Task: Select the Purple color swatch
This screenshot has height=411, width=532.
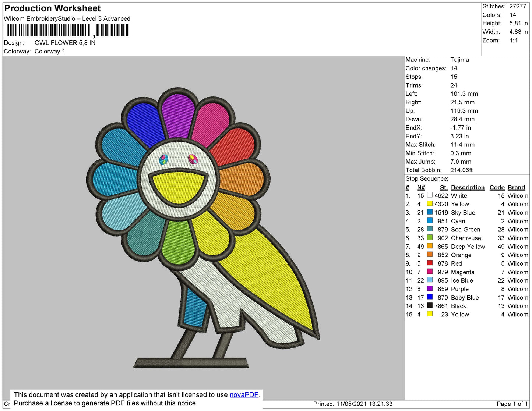Action: pos(430,288)
